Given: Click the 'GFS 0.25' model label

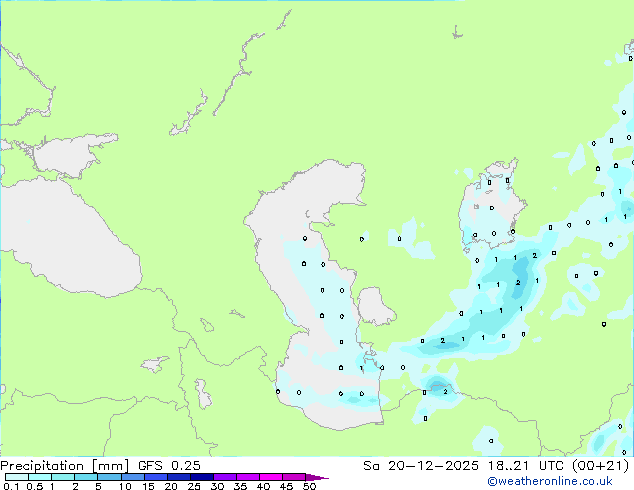Looking at the screenshot, I should pos(169,466).
